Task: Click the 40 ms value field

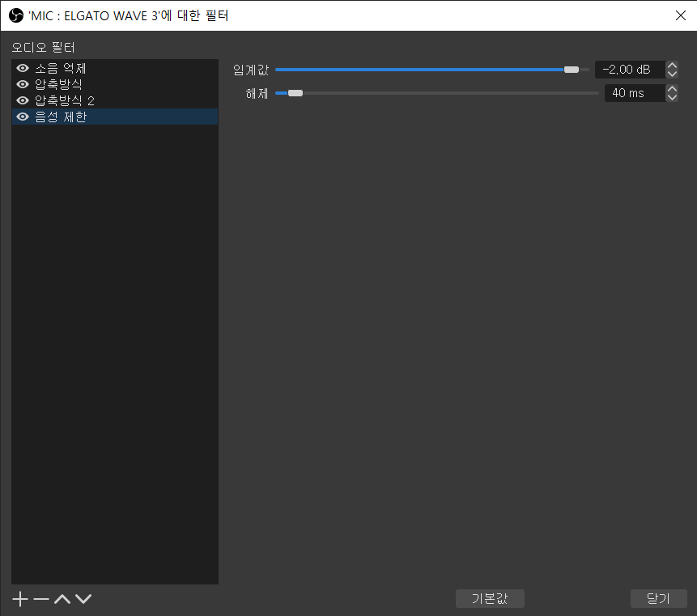Action: (635, 93)
